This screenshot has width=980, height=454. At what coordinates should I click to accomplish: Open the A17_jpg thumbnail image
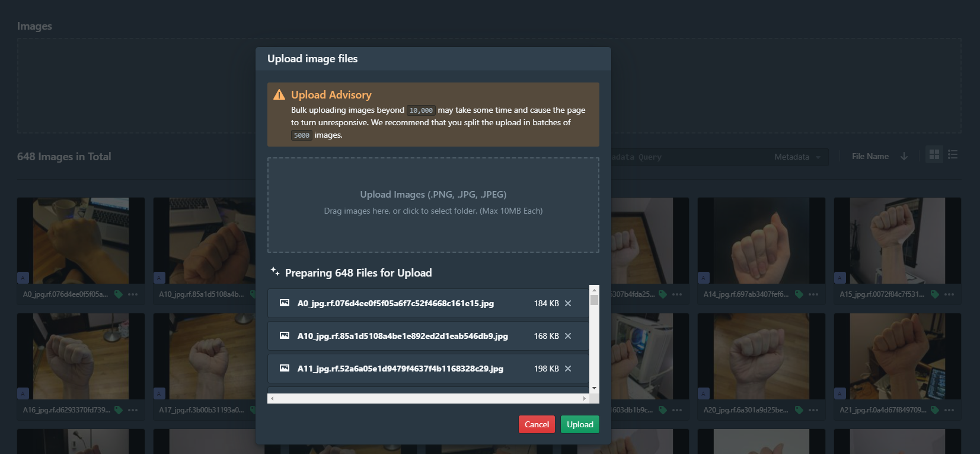[205, 356]
